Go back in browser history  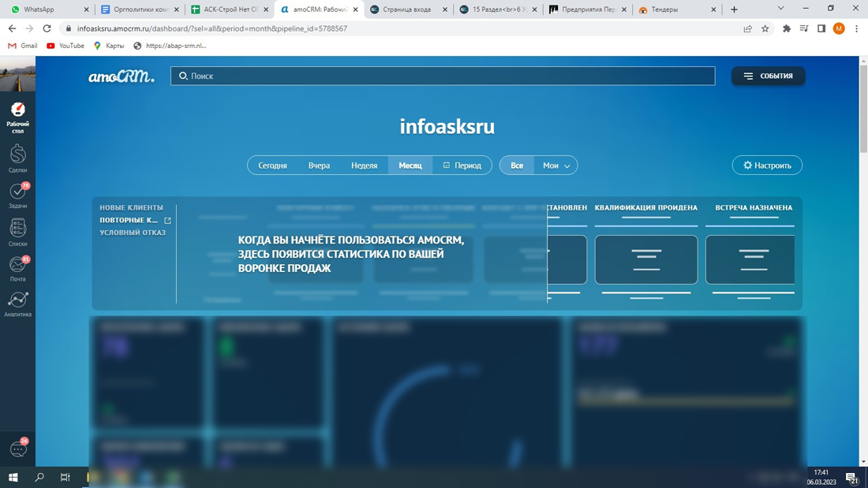(12, 28)
